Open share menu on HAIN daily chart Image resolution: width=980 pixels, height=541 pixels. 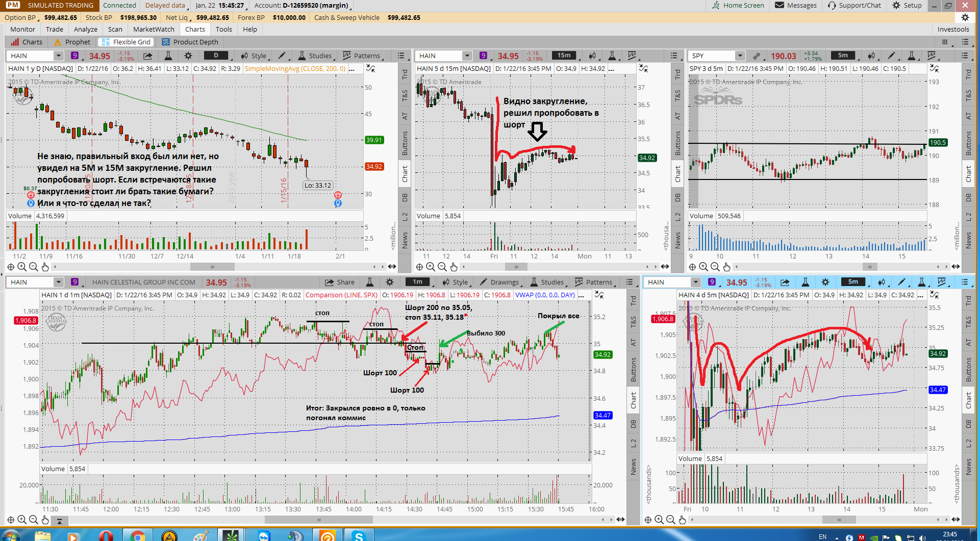pyautogui.click(x=147, y=56)
